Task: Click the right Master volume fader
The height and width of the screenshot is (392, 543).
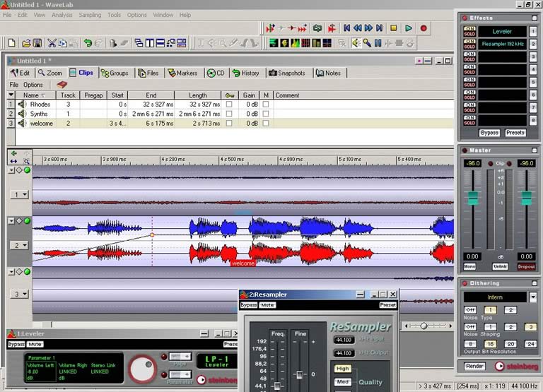Action: (x=527, y=198)
